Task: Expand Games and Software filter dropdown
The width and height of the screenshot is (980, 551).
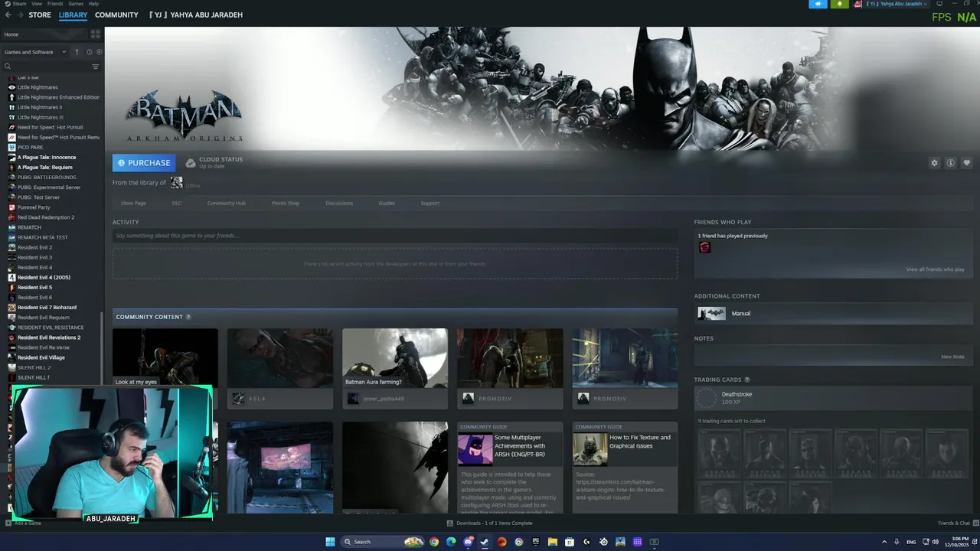Action: [35, 52]
